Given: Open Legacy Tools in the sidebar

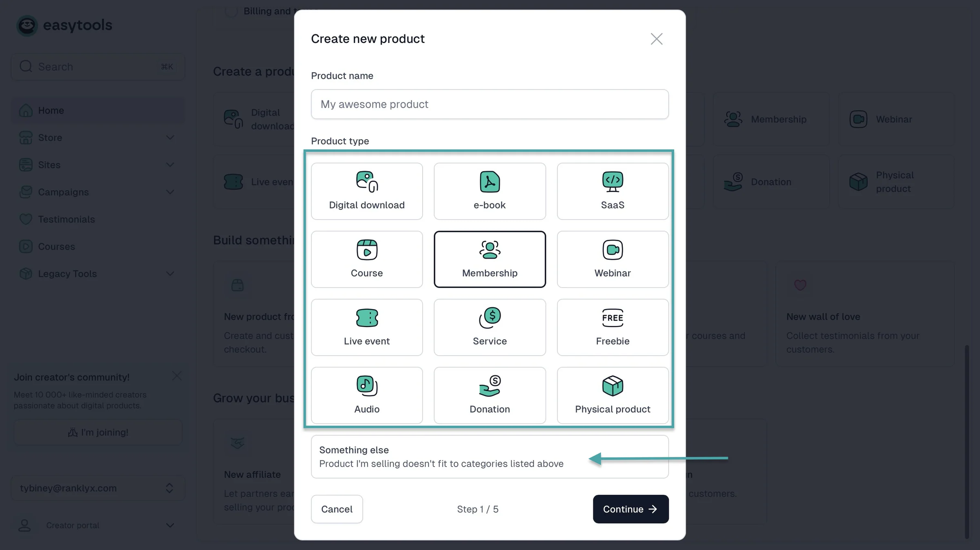Looking at the screenshot, I should [x=98, y=274].
